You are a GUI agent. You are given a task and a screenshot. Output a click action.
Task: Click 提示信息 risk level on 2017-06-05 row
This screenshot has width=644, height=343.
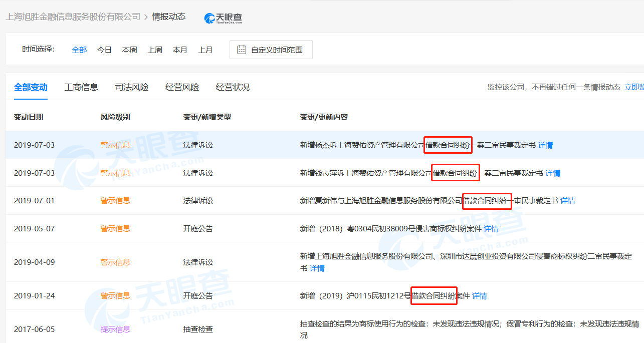[x=115, y=329]
